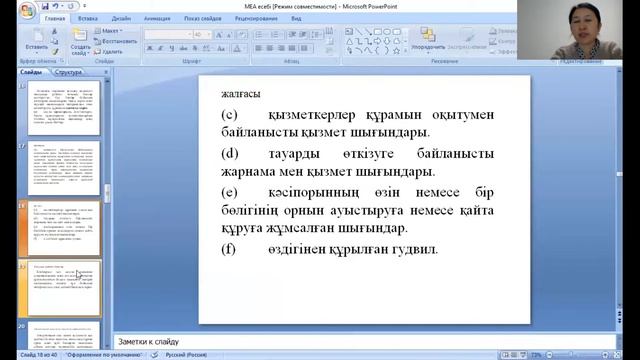The height and width of the screenshot is (360, 640).
Task: Select the oval shape in the gallery
Action: (x=387, y=31)
